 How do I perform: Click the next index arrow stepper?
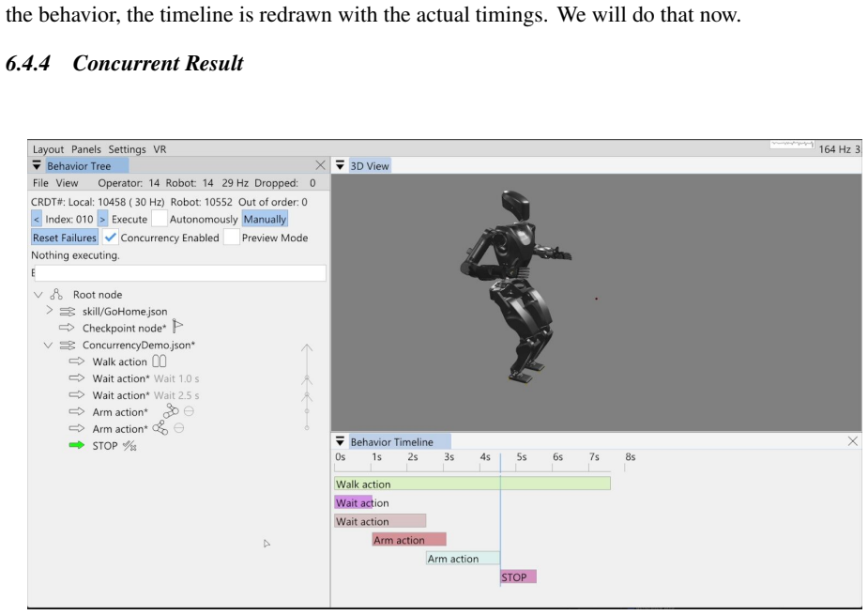(x=102, y=219)
